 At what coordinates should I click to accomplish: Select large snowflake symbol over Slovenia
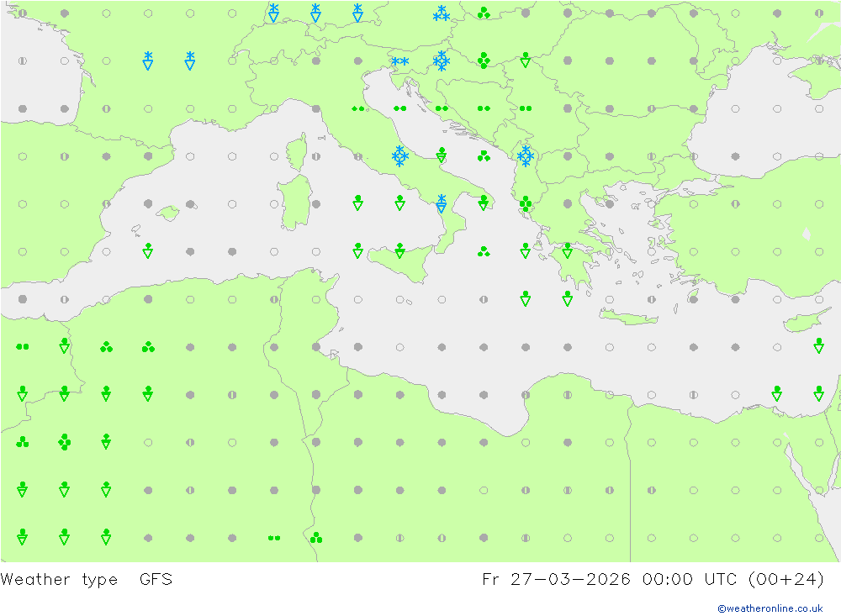(442, 61)
